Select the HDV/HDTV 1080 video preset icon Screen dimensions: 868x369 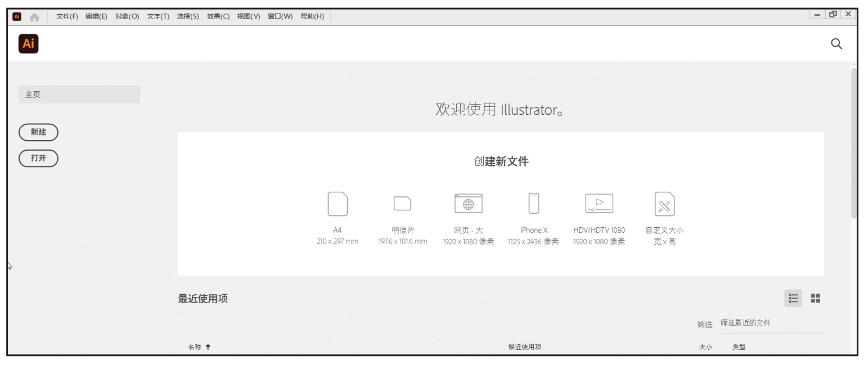(599, 204)
